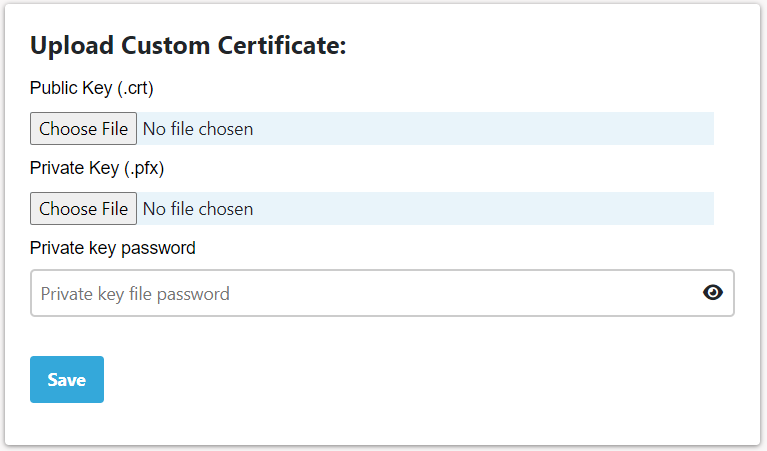Image resolution: width=767 pixels, height=451 pixels.
Task: Focus the Private key file password field
Action: tap(382, 293)
